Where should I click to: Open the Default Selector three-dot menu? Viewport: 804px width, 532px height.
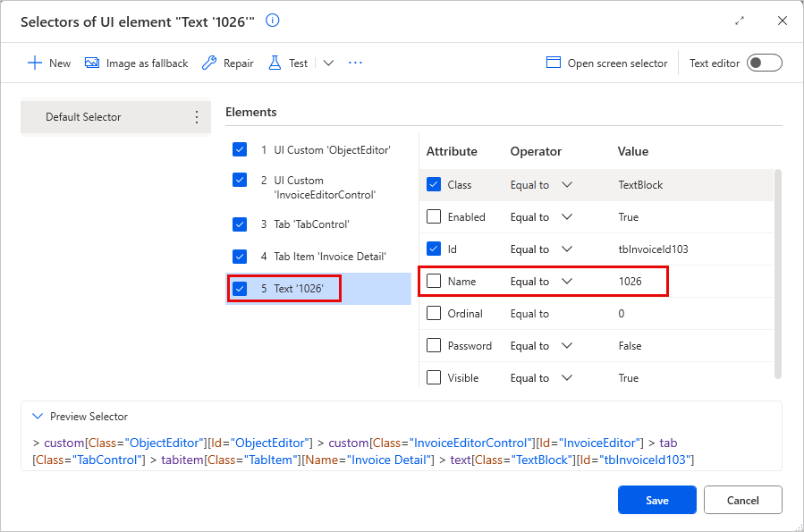(x=195, y=117)
